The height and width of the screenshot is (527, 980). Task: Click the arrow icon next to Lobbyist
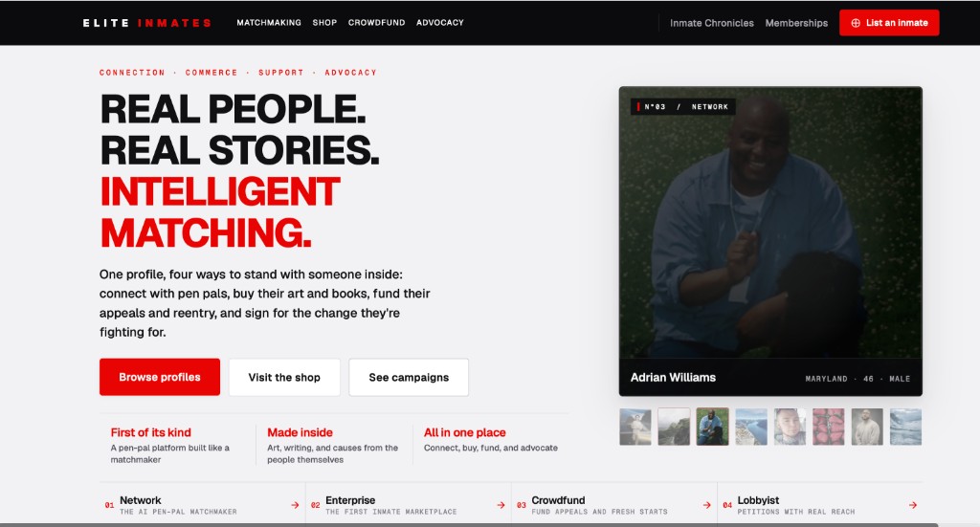(x=913, y=505)
